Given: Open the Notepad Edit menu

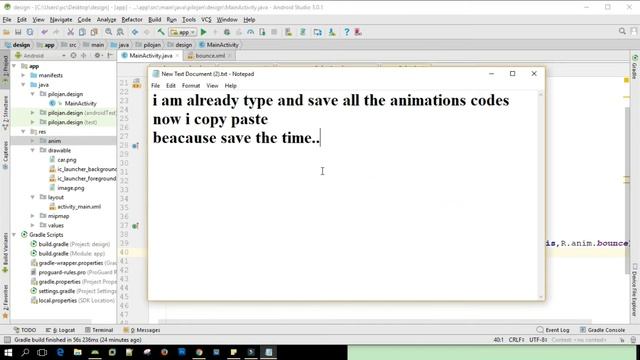Looking at the screenshot, I should pyautogui.click(x=171, y=86).
